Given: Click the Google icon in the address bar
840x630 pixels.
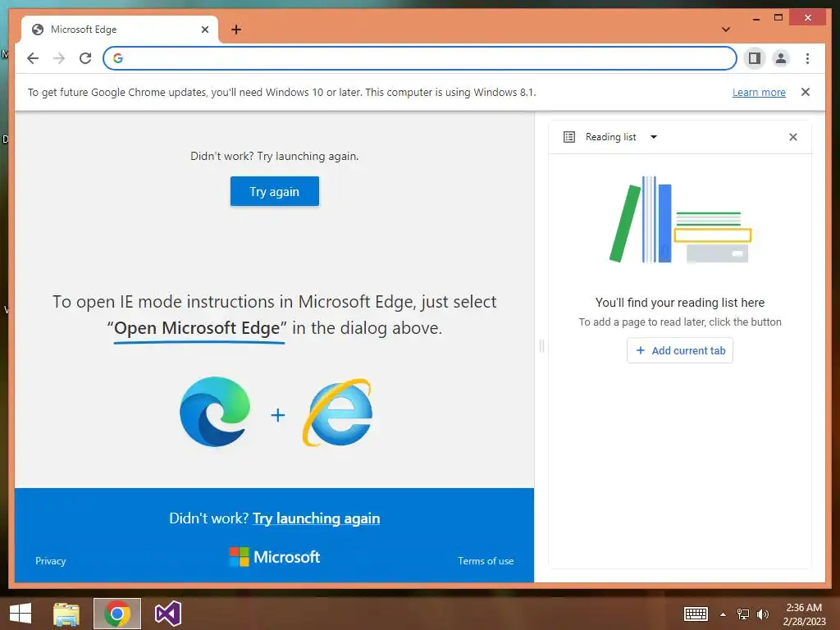Looking at the screenshot, I should click(118, 58).
